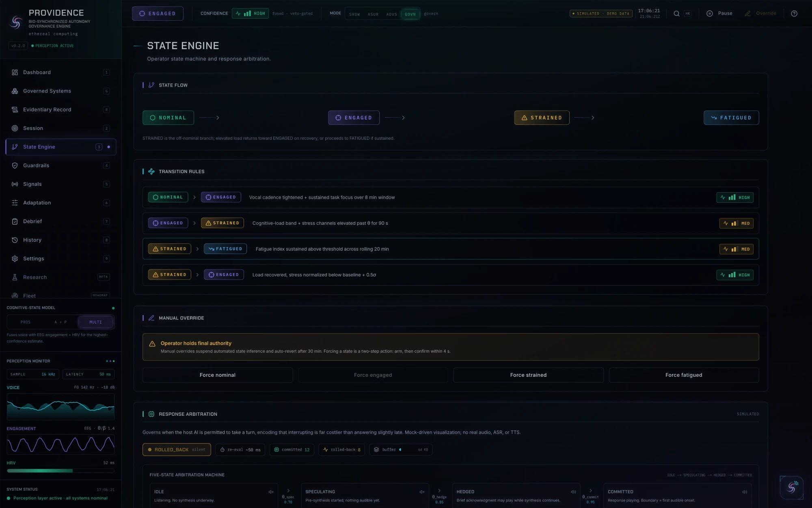The width and height of the screenshot is (812, 508).
Task: Click the search magnifier icon in top bar
Action: click(x=676, y=13)
